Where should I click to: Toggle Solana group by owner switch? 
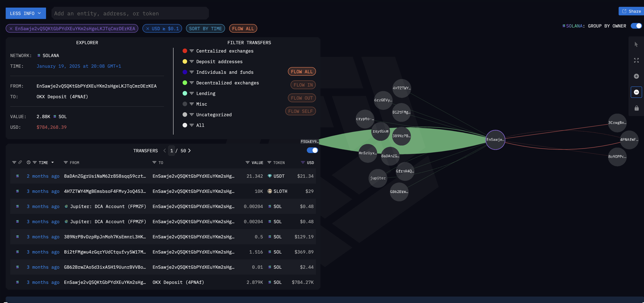pyautogui.click(x=636, y=26)
